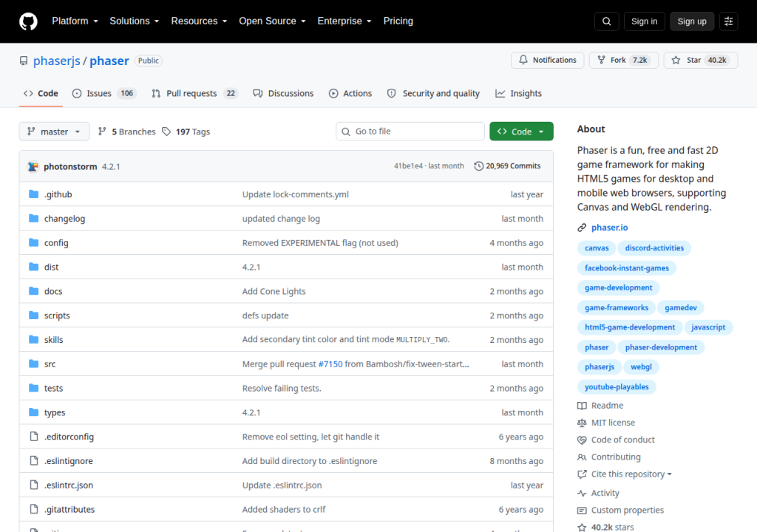Star the phaser repository

[701, 60]
